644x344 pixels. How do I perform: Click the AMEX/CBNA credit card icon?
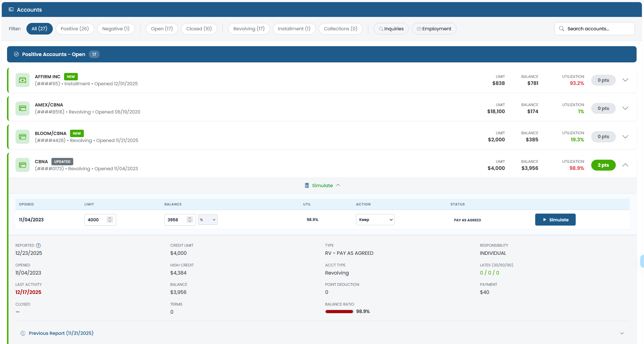[x=22, y=108]
